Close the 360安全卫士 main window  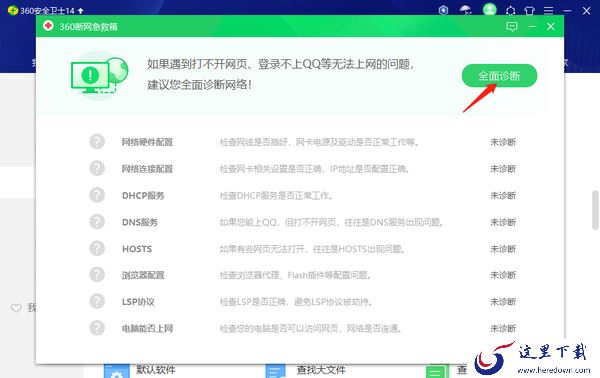[586, 11]
